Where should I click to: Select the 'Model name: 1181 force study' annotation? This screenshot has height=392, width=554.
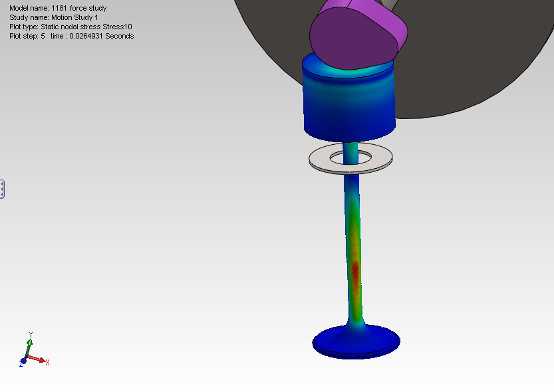tap(57, 8)
